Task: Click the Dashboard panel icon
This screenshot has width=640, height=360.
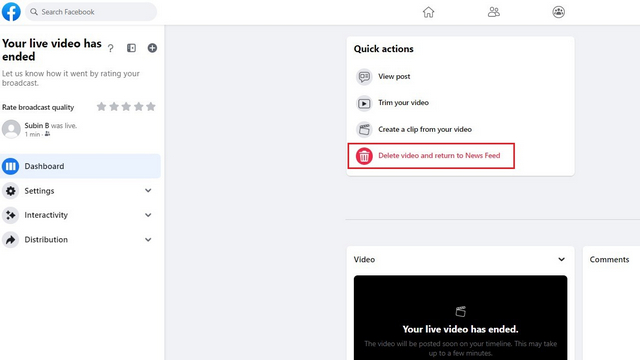Action: click(x=11, y=166)
